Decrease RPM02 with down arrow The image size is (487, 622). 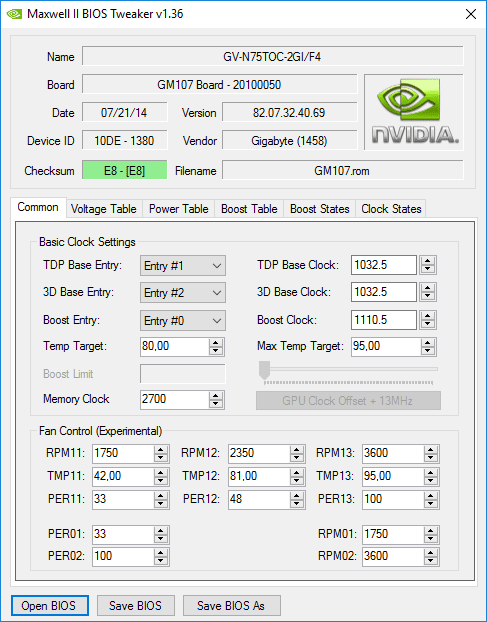coord(430,561)
